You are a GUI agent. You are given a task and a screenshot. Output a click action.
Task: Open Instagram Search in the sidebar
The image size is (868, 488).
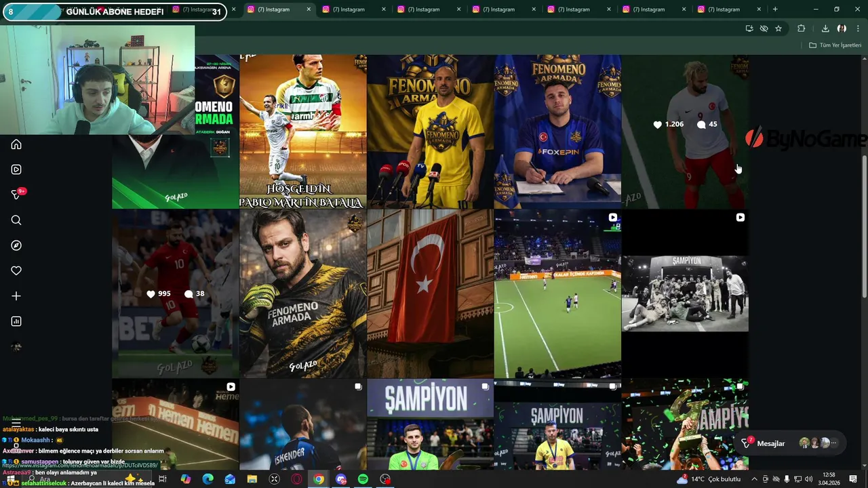16,220
